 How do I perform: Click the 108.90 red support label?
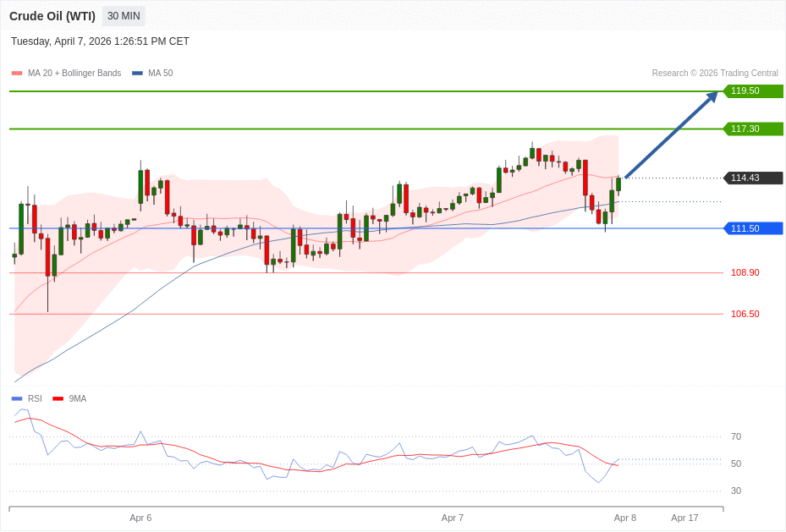click(745, 272)
